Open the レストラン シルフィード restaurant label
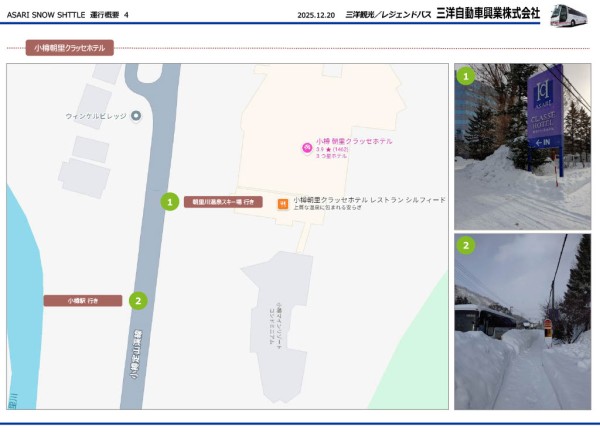The width and height of the screenshot is (600, 434). coord(368,200)
